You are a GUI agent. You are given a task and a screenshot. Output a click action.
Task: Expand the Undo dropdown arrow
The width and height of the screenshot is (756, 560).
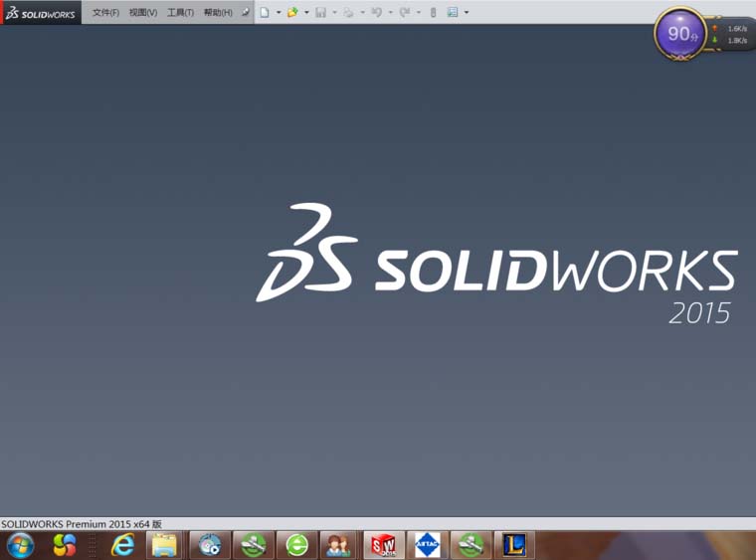(x=391, y=13)
